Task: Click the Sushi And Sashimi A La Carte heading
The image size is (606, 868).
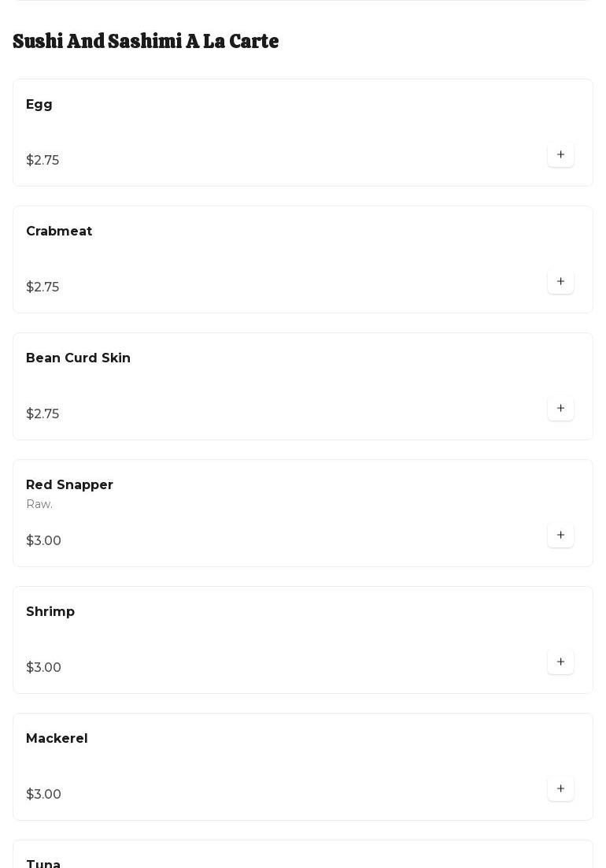Action: (x=146, y=41)
